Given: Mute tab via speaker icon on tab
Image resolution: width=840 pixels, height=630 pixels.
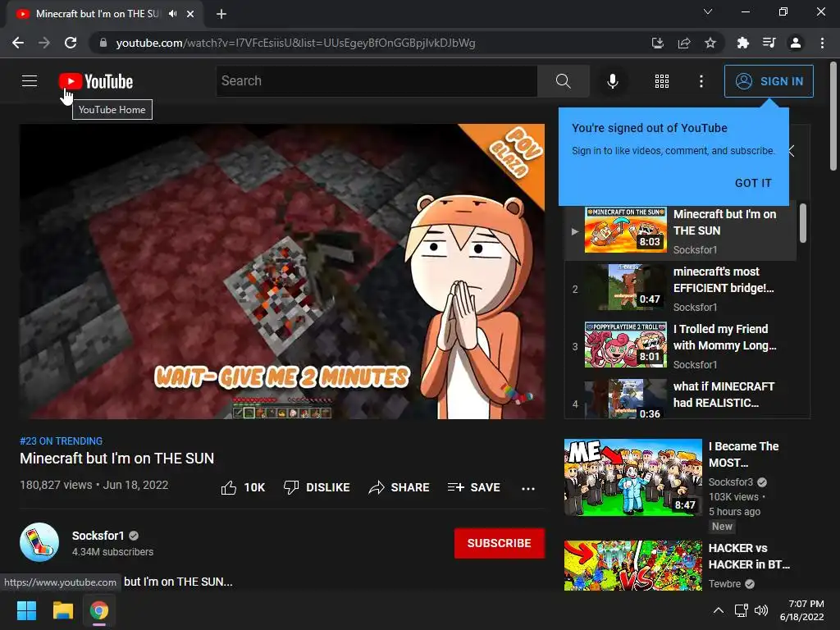Looking at the screenshot, I should (172, 14).
